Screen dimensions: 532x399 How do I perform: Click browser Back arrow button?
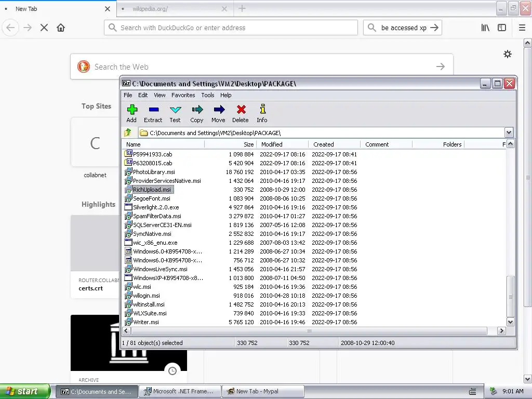[10, 28]
